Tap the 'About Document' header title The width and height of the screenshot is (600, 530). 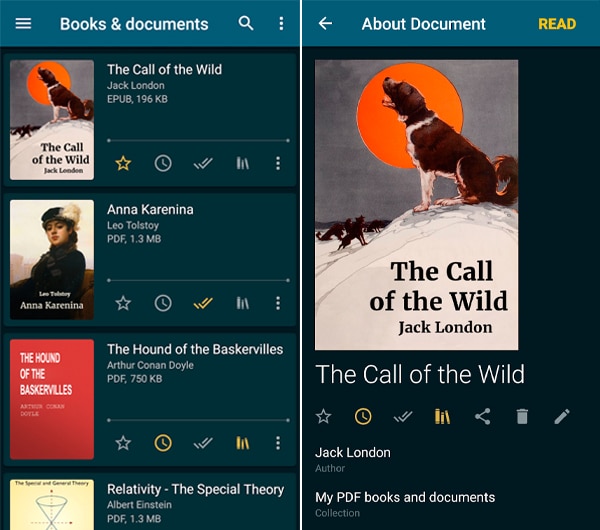pyautogui.click(x=424, y=24)
